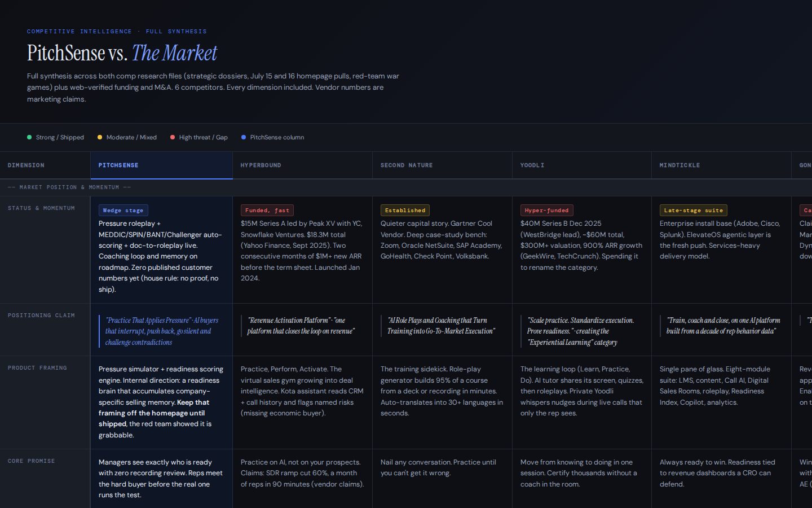Click the COMPETITIVE INTELLIGENCE · FULL SYNTHESIS eyebrow text

(117, 32)
